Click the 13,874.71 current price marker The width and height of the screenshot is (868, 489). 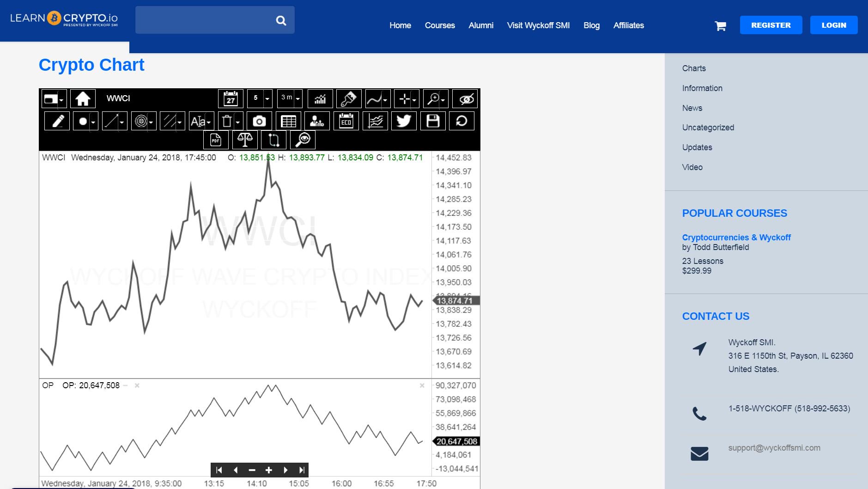tap(456, 301)
